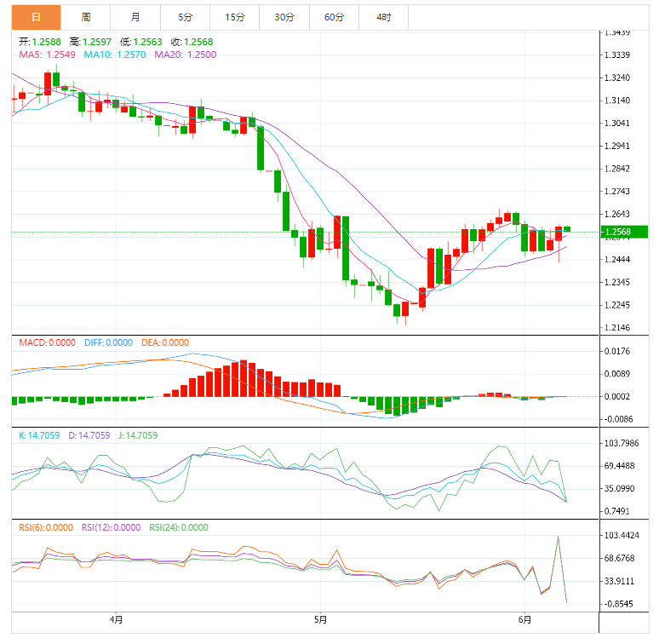The width and height of the screenshot is (659, 644).
Task: Click the 35.0990 KDJ axis label
Action: [620, 489]
